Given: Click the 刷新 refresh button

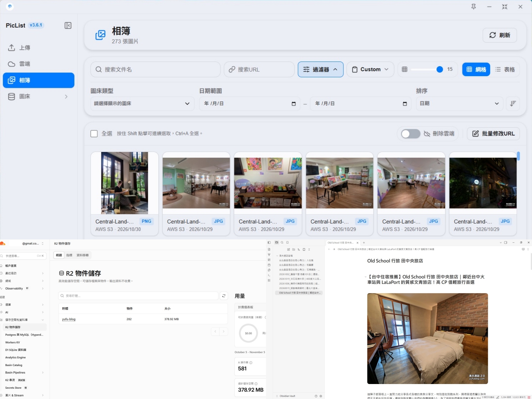Looking at the screenshot, I should pyautogui.click(x=499, y=35).
